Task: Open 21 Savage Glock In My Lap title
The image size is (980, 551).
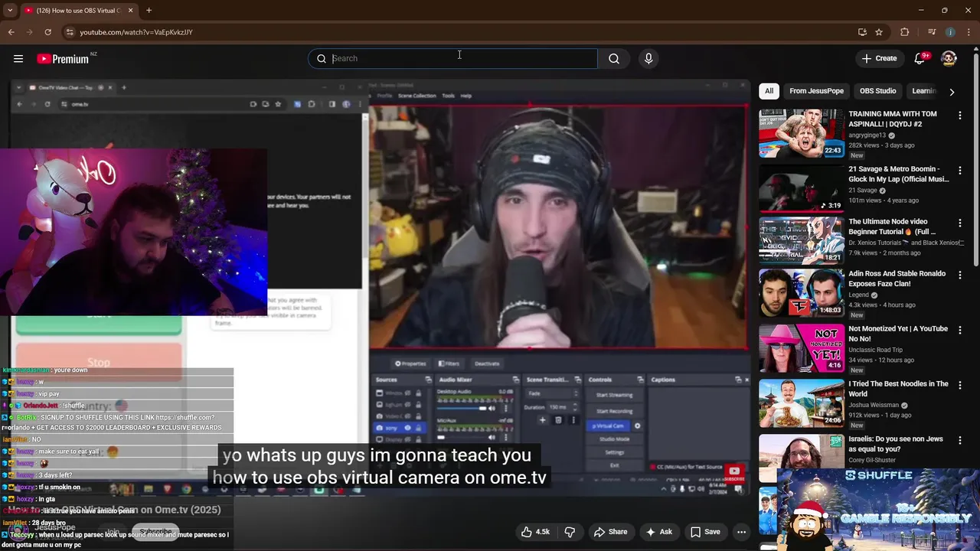Action: [899, 174]
